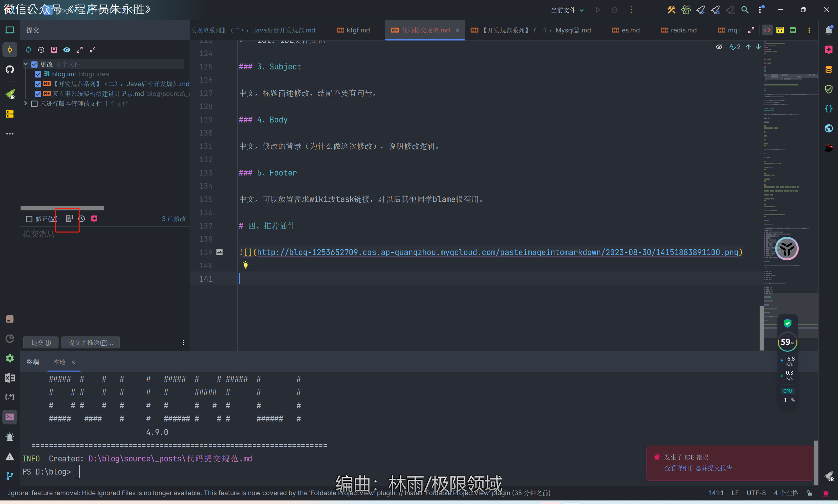The image size is (838, 504).
Task: Open the Commit tool window icon
Action: tap(10, 50)
